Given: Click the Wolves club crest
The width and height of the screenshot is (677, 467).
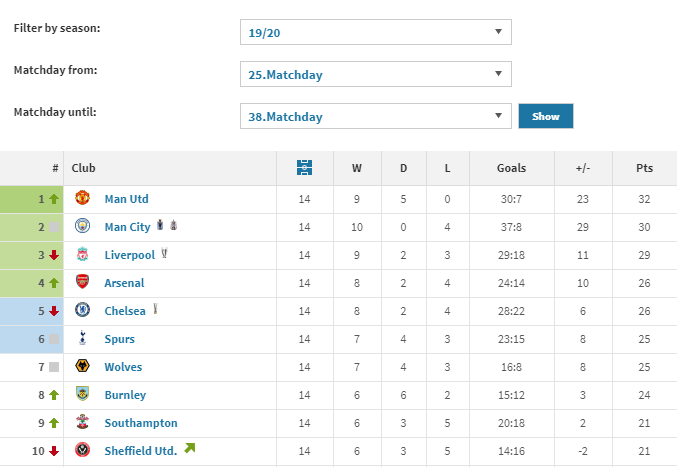Looking at the screenshot, I should [83, 367].
